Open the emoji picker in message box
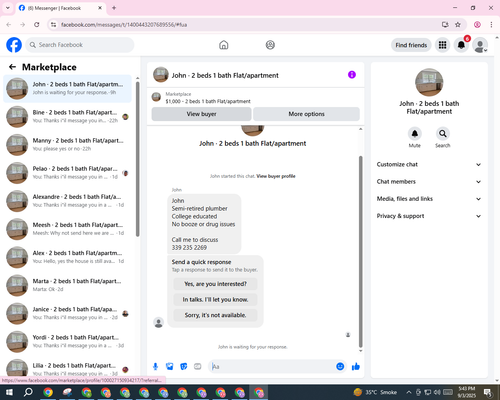This screenshot has width=500, height=400. 340,367
